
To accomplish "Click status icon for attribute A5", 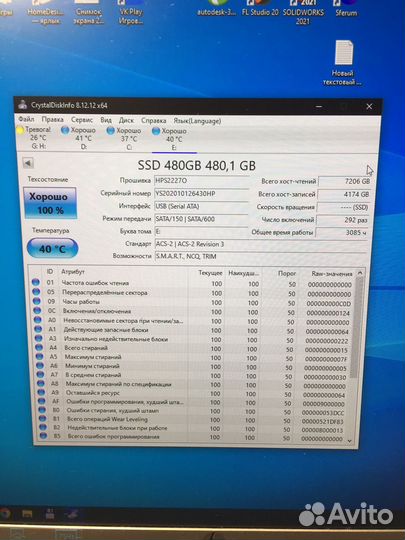I will [x=40, y=356].
